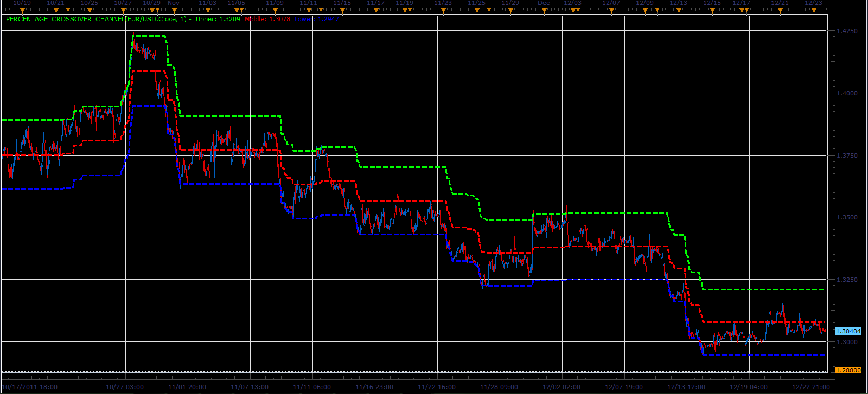Click the 1.3000 price axis label
This screenshot has width=868, height=394.
tap(847, 342)
